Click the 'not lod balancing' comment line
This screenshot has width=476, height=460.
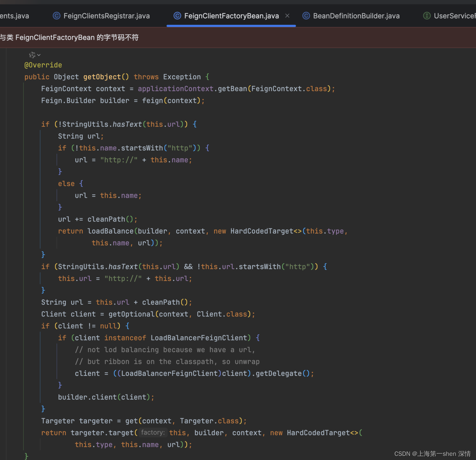[165, 350]
